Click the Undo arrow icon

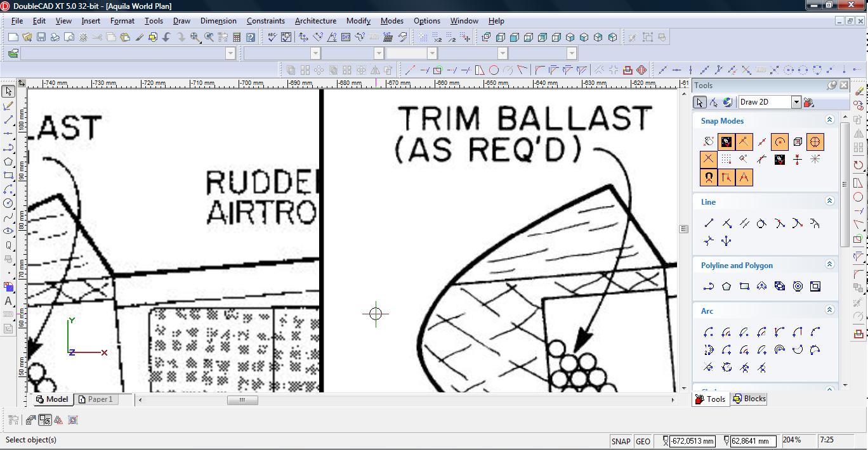coord(167,37)
